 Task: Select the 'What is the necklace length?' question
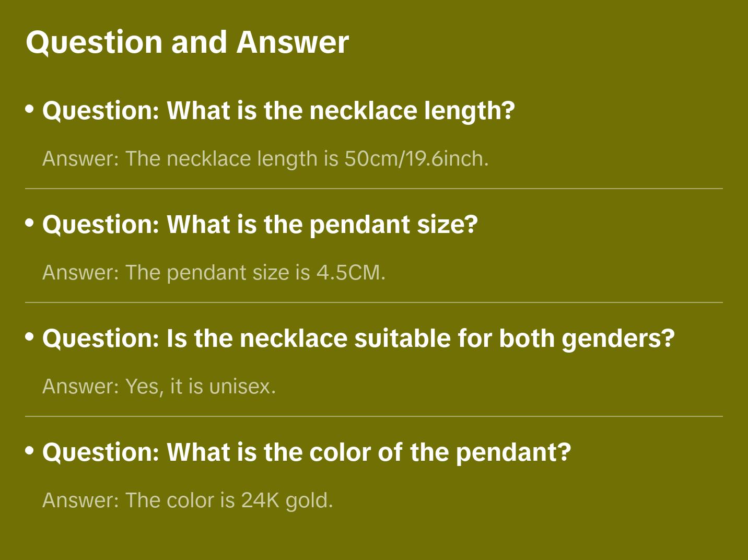(x=278, y=111)
